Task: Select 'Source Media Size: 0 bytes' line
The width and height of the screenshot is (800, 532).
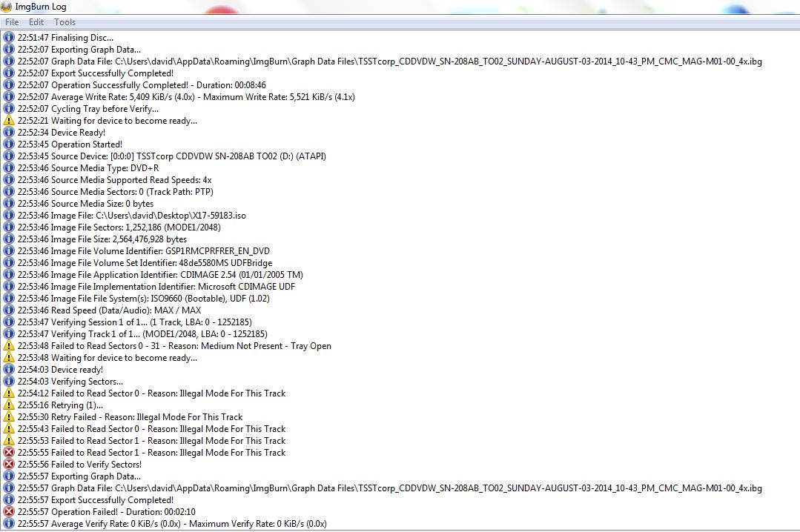Action: (x=86, y=204)
